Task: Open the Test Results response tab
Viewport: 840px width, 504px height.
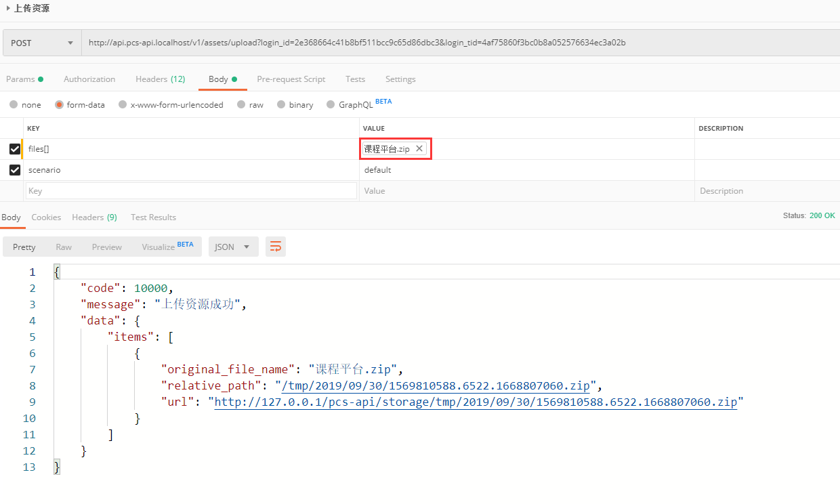Action: pyautogui.click(x=153, y=217)
